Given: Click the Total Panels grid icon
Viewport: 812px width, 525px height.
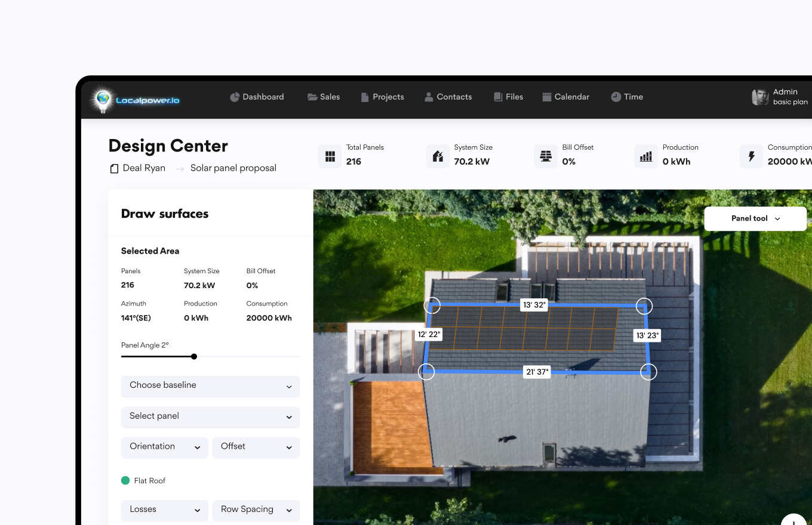Looking at the screenshot, I should tap(330, 156).
